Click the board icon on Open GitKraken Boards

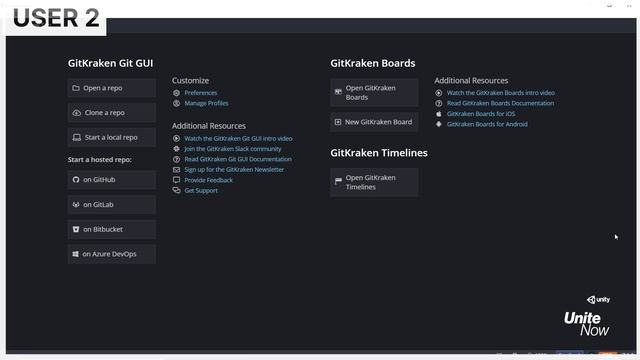coord(338,92)
